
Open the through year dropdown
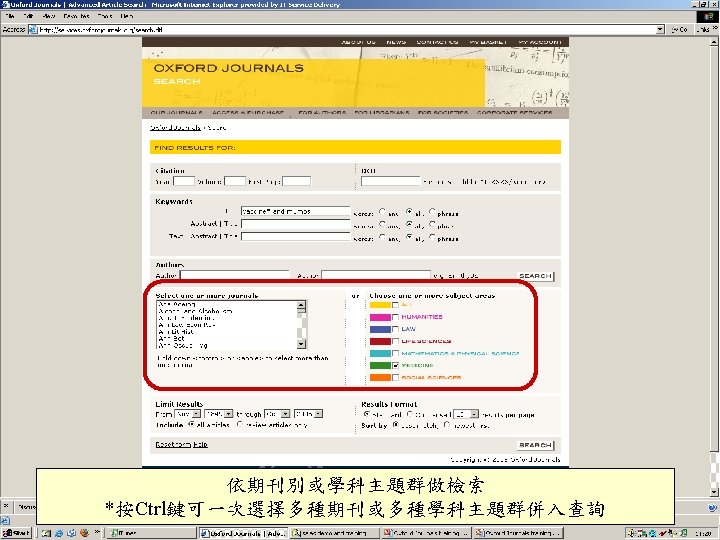tap(308, 414)
